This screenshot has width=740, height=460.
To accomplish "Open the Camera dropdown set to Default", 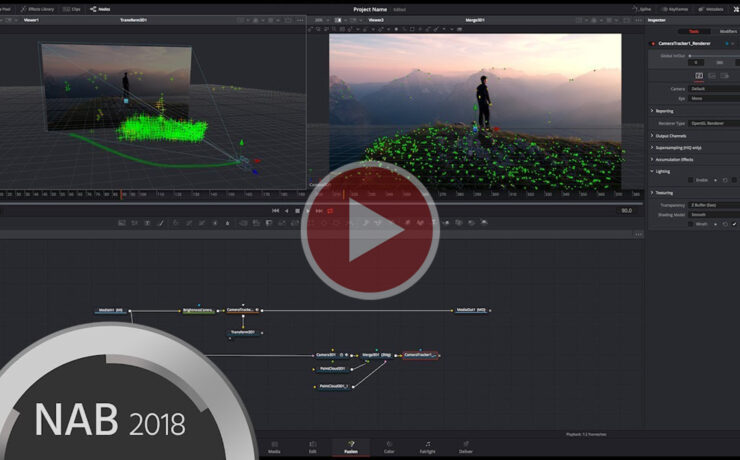I will pyautogui.click(x=714, y=89).
